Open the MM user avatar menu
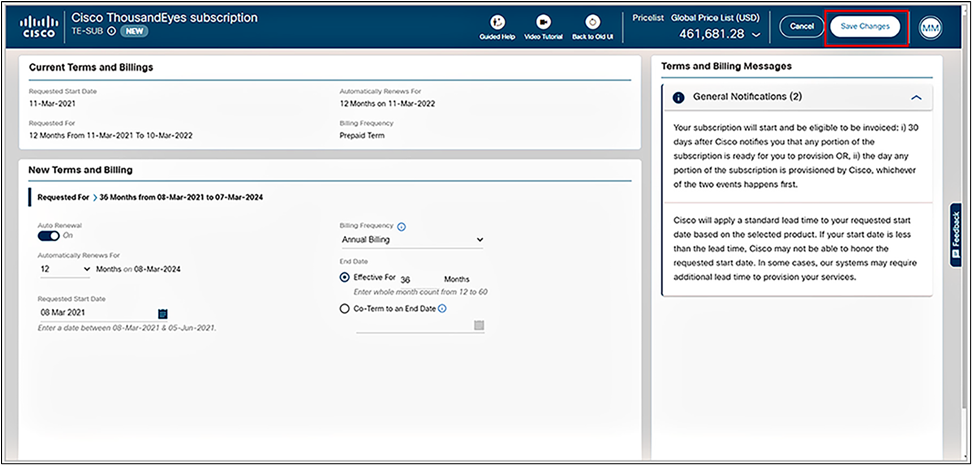The height and width of the screenshot is (465, 972). 930,27
